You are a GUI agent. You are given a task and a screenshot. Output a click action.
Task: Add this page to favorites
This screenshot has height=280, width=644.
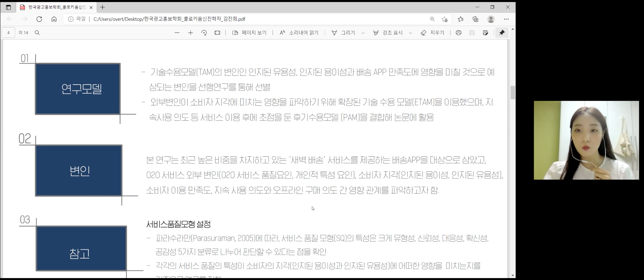pos(445,19)
